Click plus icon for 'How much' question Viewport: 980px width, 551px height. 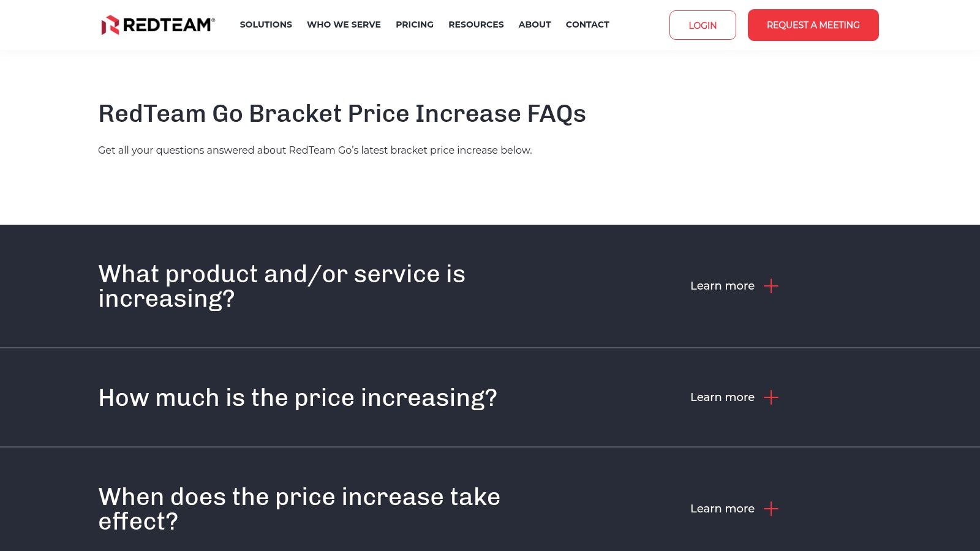click(771, 397)
